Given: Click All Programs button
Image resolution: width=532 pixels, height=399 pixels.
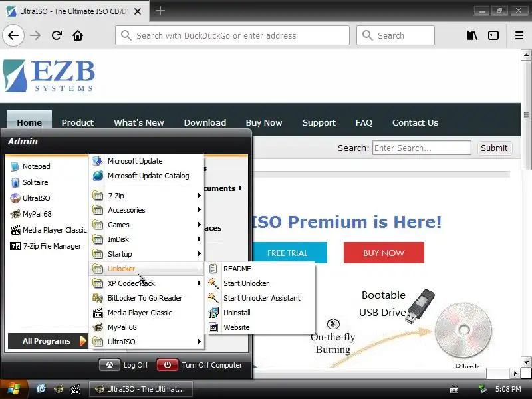Looking at the screenshot, I should (48, 341).
